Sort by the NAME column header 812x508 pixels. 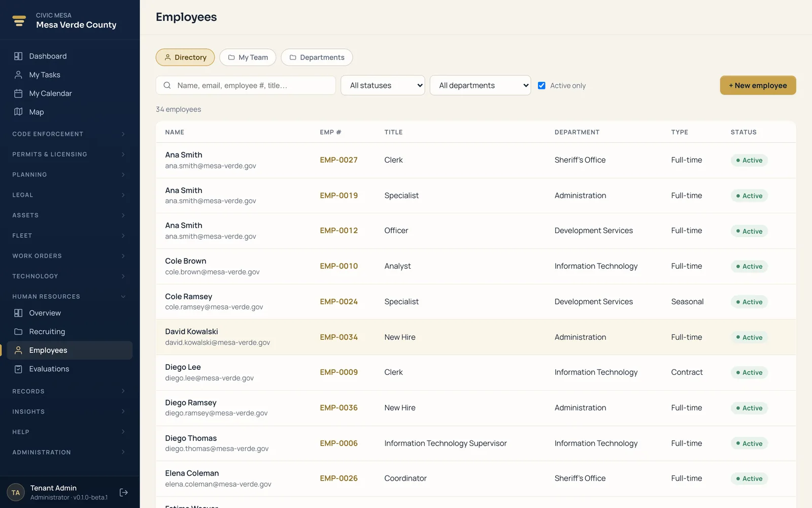coord(175,132)
